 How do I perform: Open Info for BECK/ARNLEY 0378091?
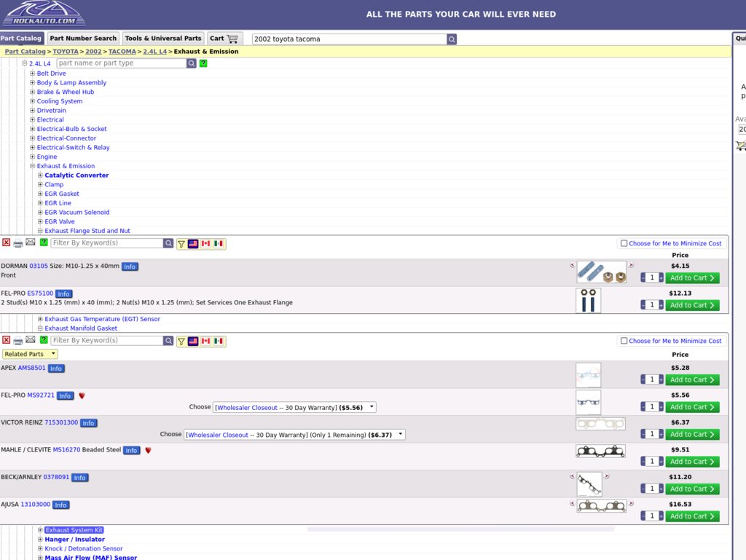pos(80,478)
